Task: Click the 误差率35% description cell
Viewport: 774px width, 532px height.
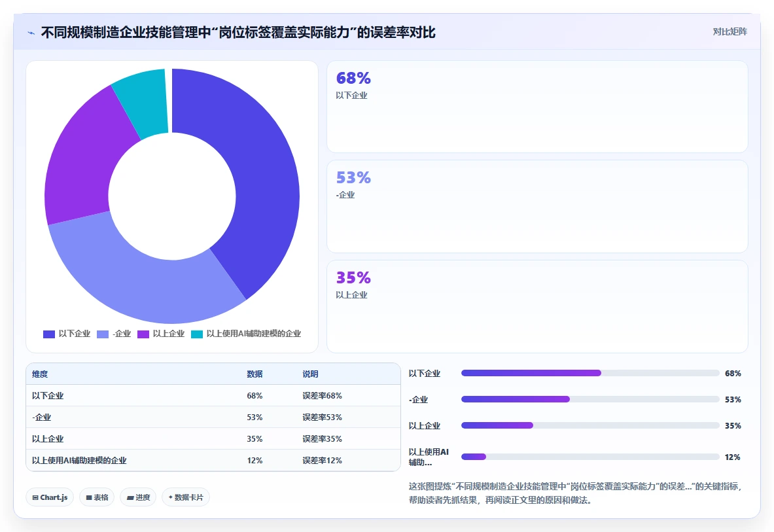Action: point(323,438)
